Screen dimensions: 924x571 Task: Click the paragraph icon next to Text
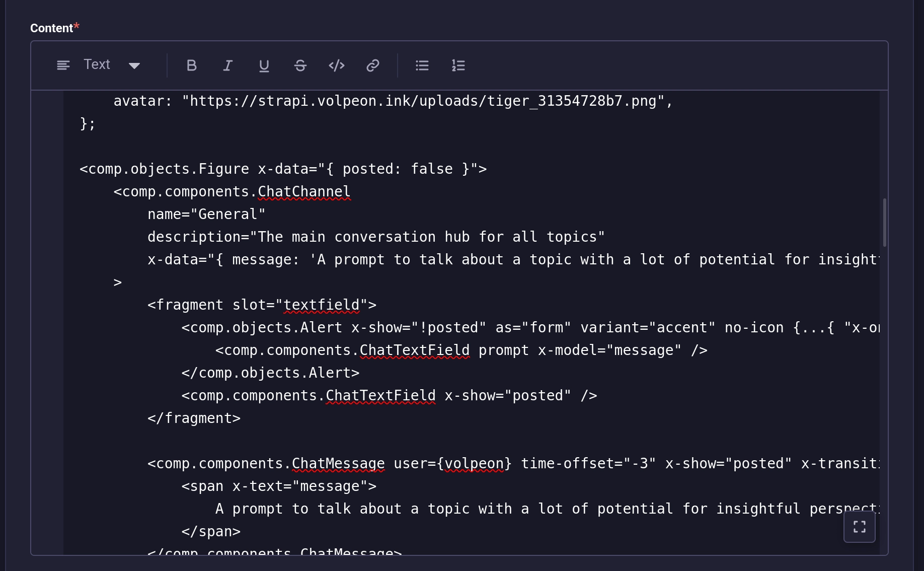click(x=63, y=65)
